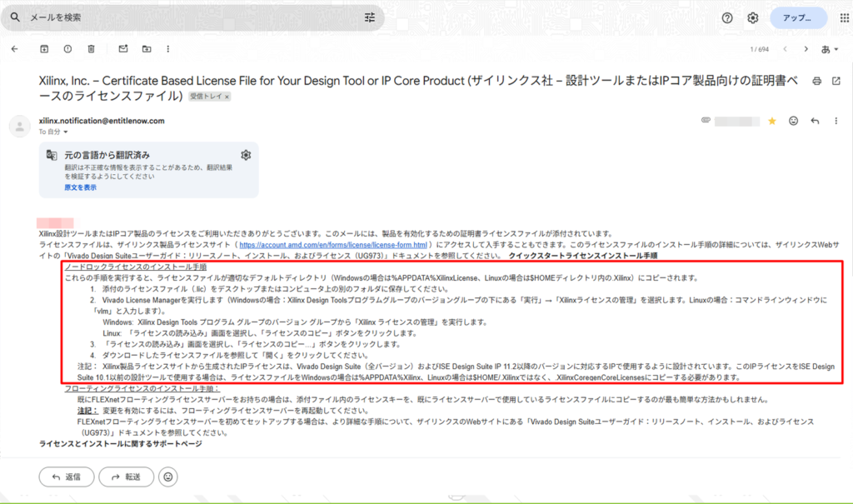
Task: Click the email subject title
Action: 418,88
